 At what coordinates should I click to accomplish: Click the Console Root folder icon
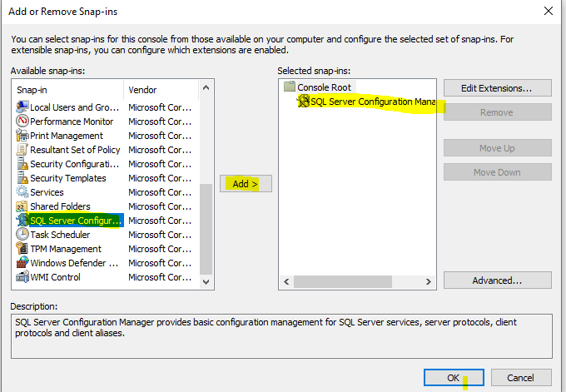click(x=290, y=87)
